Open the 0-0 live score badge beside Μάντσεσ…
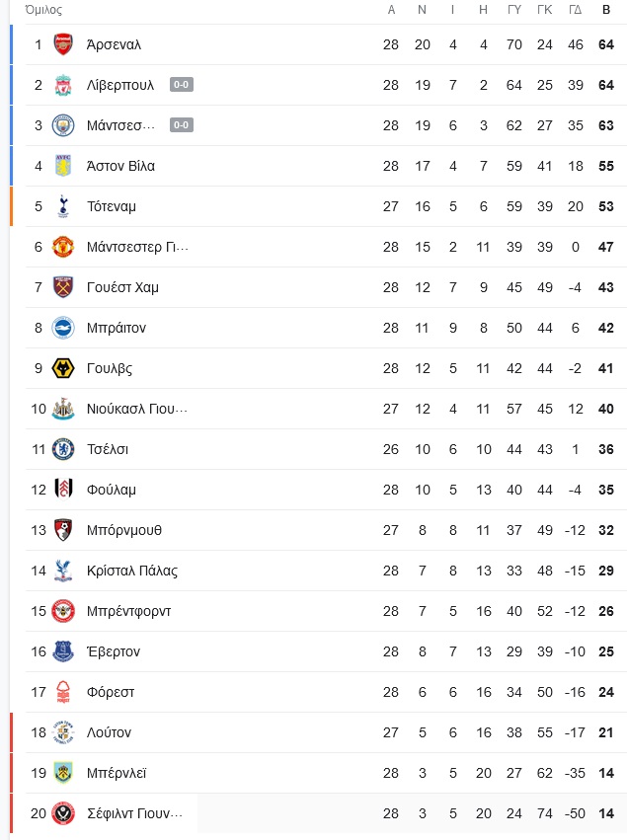Viewport: 627px width, 840px height. (181, 124)
